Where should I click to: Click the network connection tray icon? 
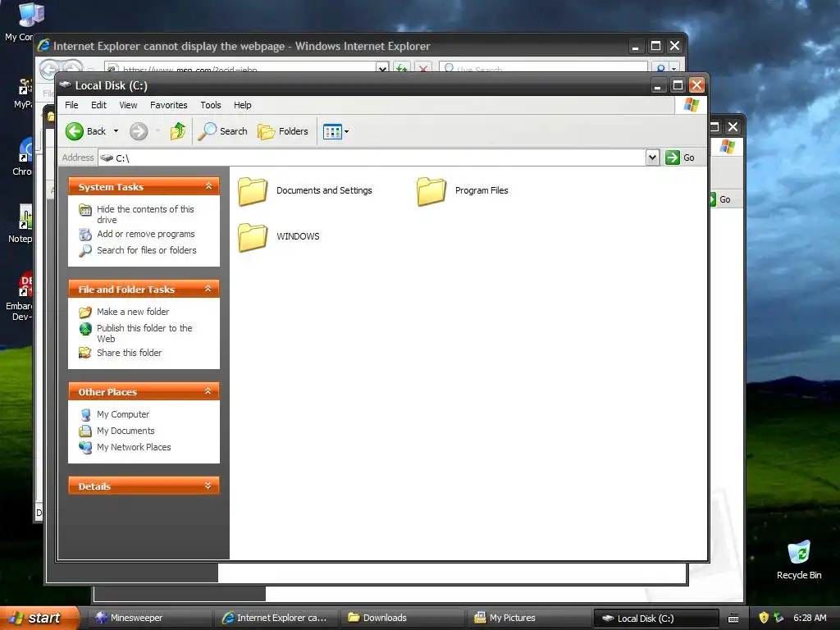point(779,618)
